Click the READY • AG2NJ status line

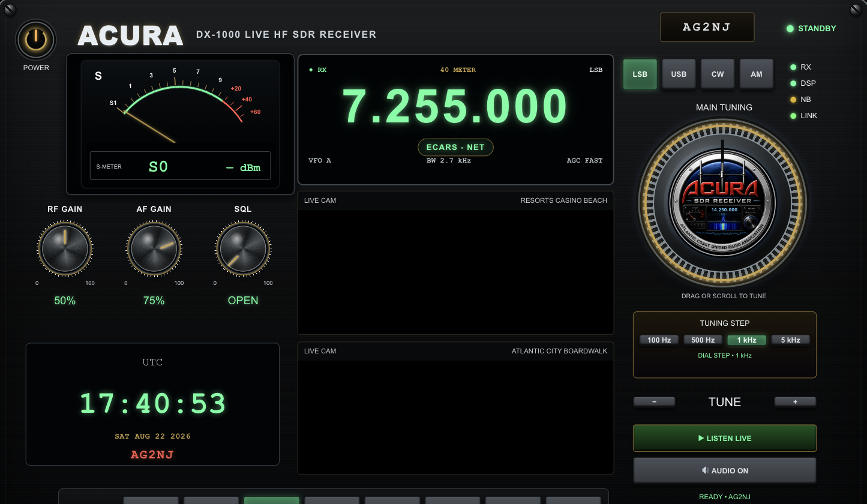coord(725,497)
